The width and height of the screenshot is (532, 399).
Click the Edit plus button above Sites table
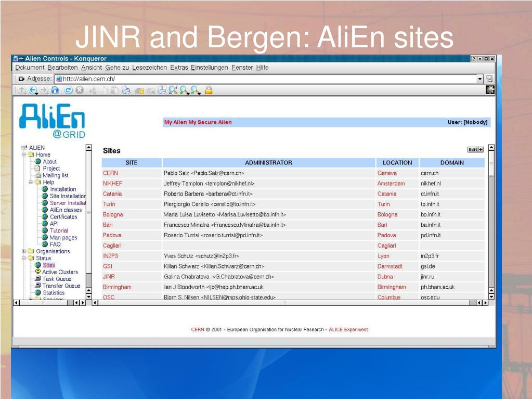(475, 150)
